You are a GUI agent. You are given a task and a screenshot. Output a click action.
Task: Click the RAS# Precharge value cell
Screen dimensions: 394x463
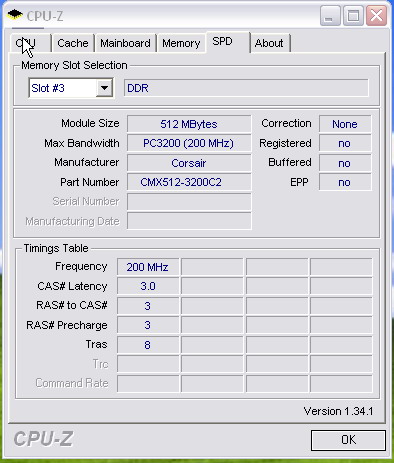148,325
